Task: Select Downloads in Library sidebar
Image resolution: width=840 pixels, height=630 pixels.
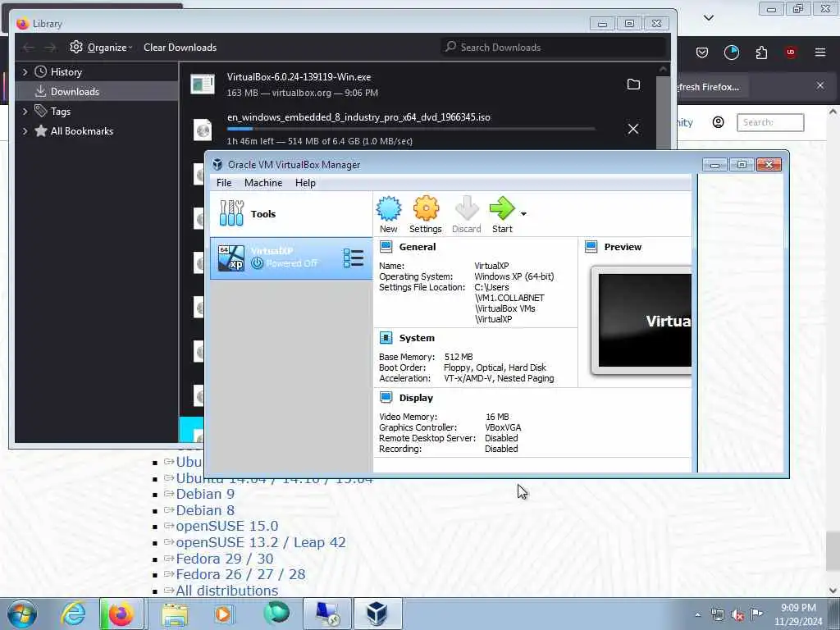Action: click(97, 92)
